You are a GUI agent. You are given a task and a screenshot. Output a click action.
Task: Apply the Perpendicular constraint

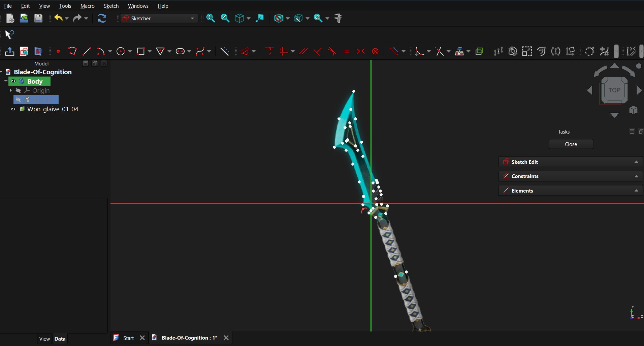317,51
